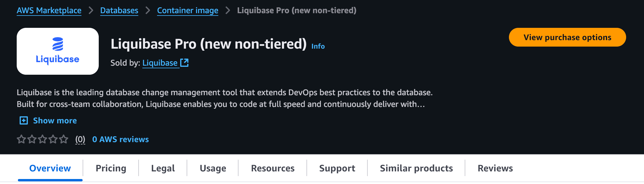Open the external link icon beside Liquibase seller
Screen dimensions: 644x184
coord(185,62)
